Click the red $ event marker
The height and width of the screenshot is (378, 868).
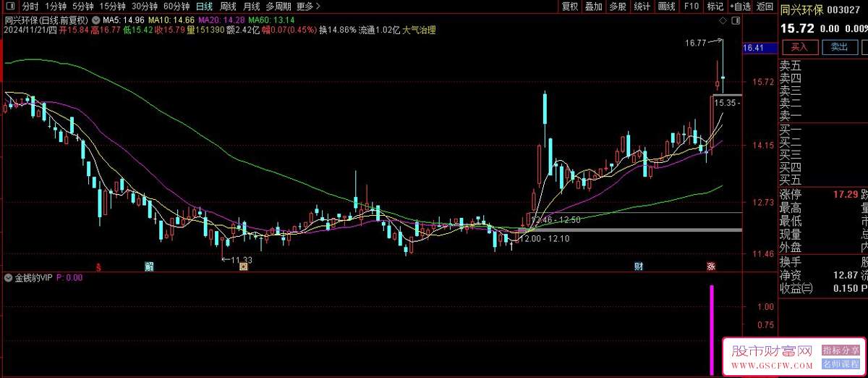[99, 266]
